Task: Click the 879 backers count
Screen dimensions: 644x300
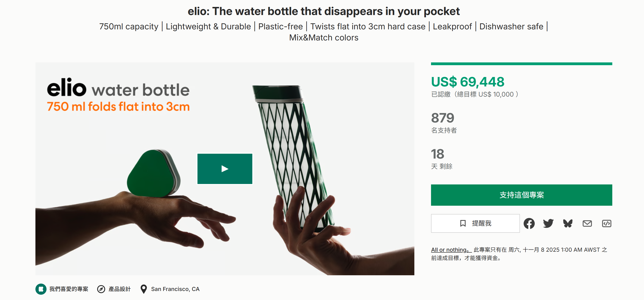Action: [x=443, y=118]
